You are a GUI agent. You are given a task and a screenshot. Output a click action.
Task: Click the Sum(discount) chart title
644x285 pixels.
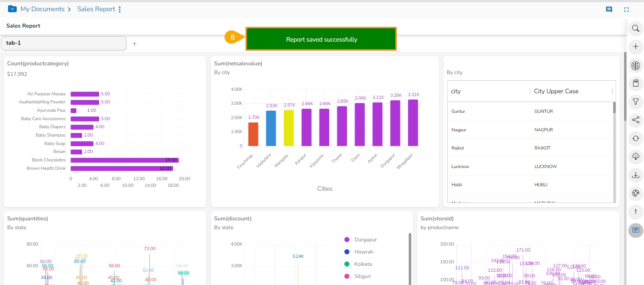[233, 219]
